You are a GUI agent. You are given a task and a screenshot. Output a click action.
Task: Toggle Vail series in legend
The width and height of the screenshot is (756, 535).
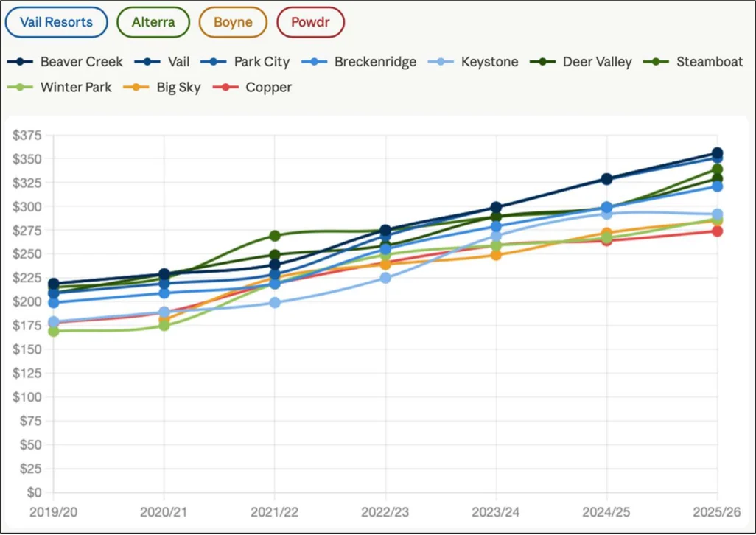coord(162,62)
